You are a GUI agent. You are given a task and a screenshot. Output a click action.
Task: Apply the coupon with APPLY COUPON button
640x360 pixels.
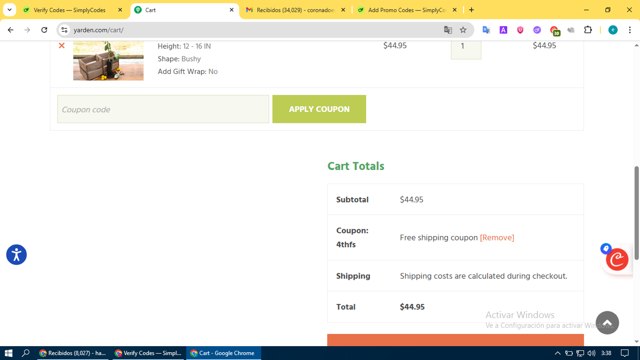click(x=319, y=109)
